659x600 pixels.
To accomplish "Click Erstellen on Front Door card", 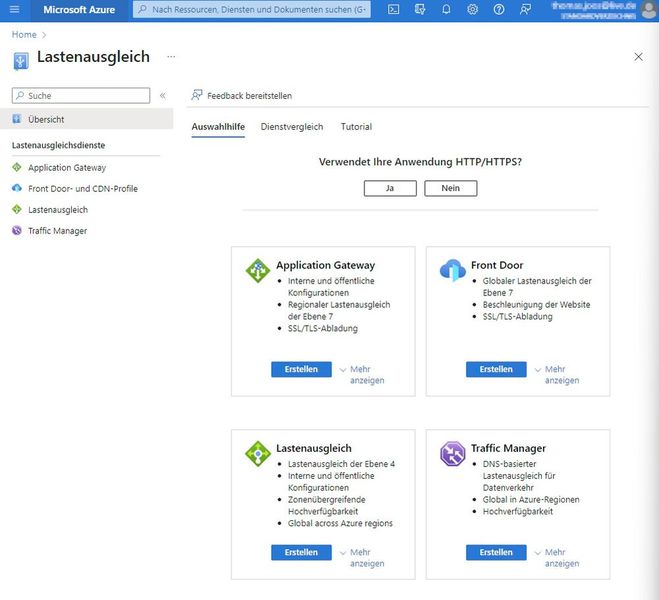I will (496, 369).
